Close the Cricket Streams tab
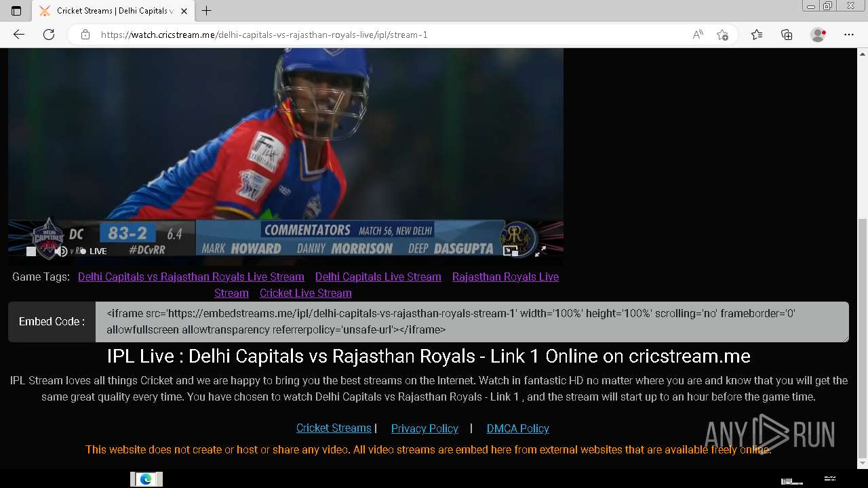Screen dimensions: 868x488 [184, 11]
